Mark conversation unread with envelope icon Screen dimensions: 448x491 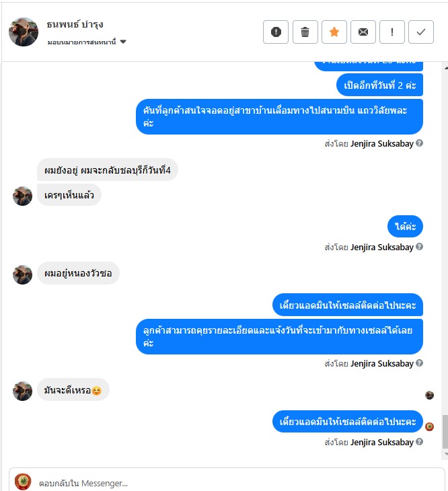pyautogui.click(x=363, y=32)
